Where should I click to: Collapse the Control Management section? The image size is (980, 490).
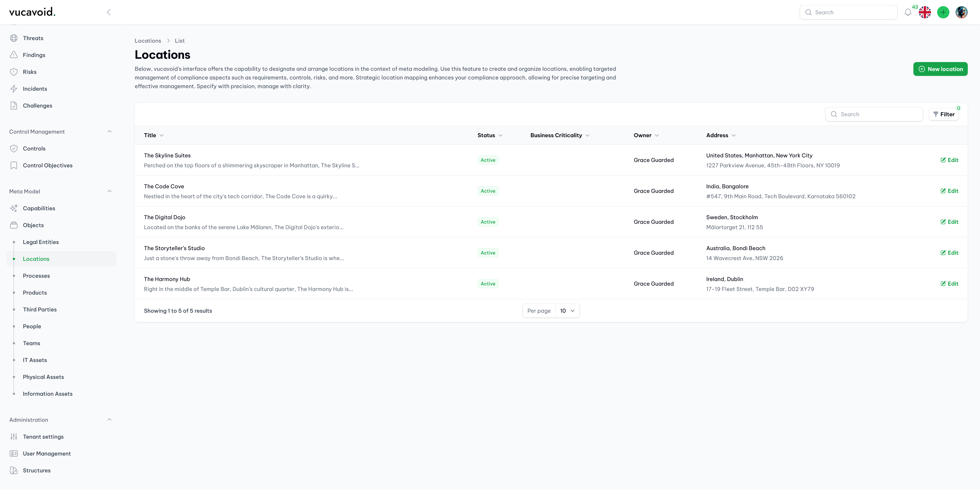109,131
